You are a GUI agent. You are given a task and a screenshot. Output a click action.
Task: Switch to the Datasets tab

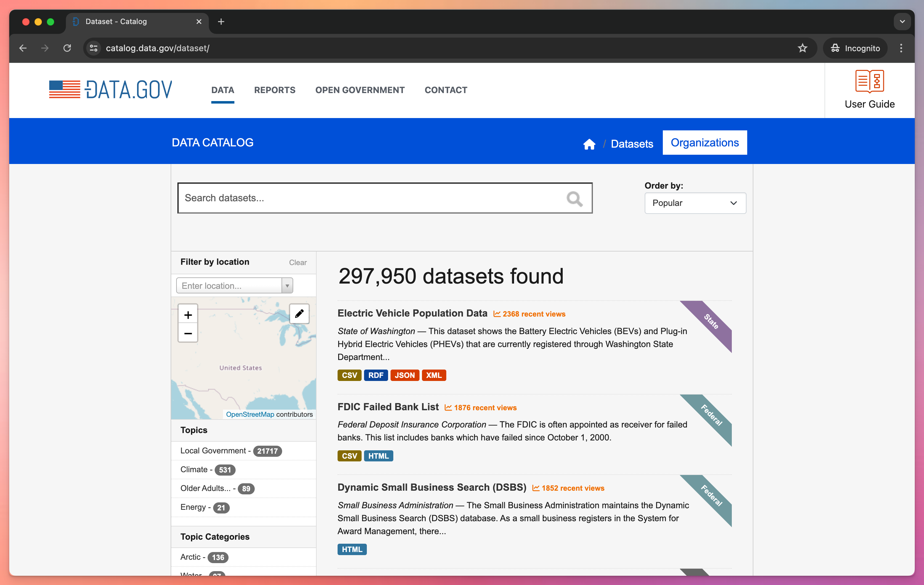coord(632,144)
